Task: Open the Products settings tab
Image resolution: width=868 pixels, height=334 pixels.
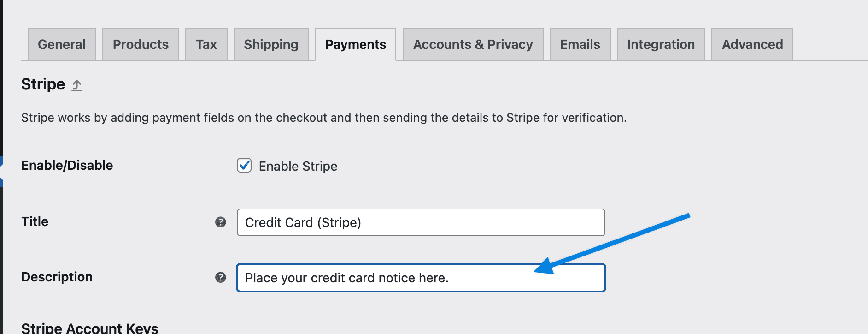Action: [141, 44]
